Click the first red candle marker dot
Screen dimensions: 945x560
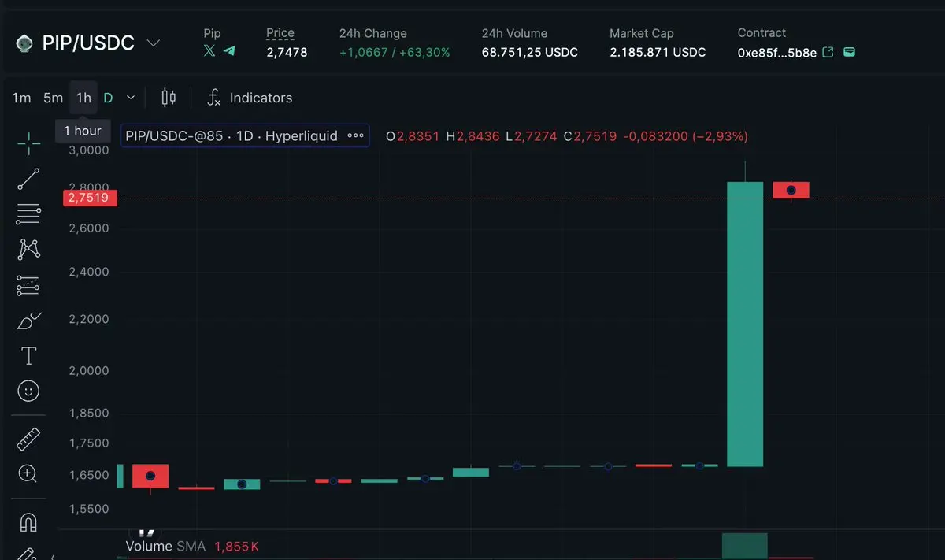pyautogui.click(x=150, y=476)
